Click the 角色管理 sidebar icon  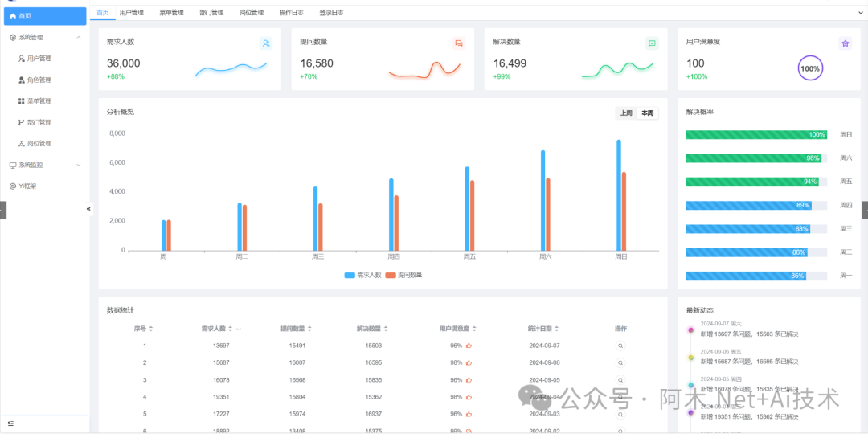(x=22, y=80)
